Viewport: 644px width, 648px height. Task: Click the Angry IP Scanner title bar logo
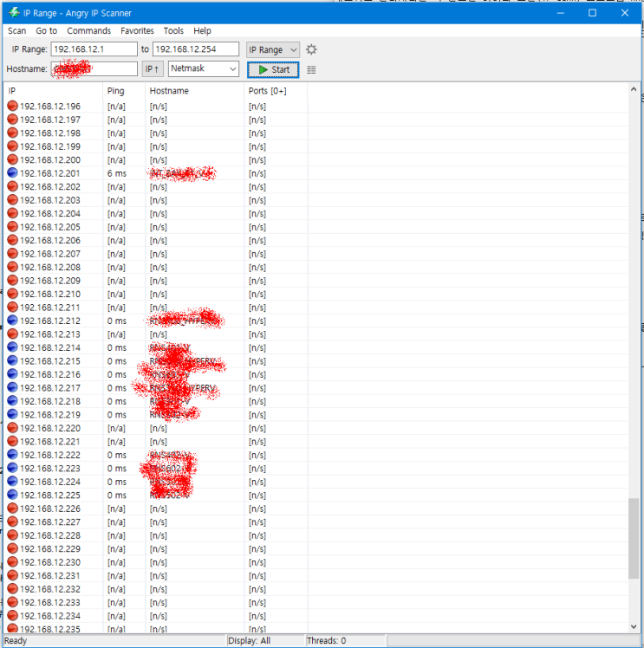click(14, 12)
